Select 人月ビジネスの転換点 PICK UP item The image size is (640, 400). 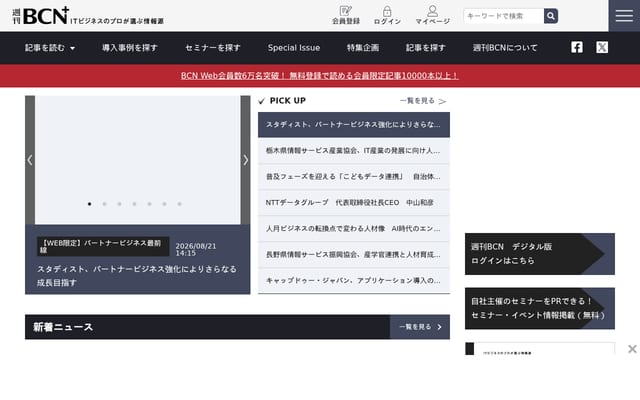pos(354,229)
